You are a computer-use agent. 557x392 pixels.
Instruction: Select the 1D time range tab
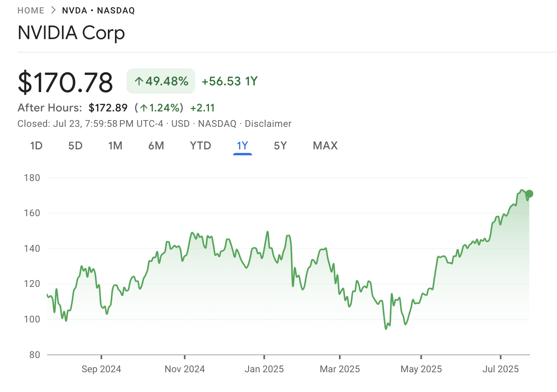36,146
